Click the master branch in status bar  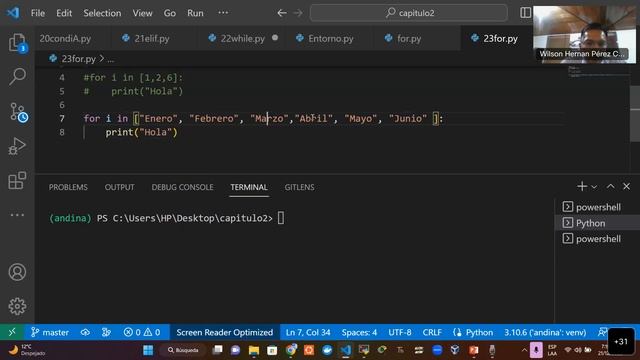pyautogui.click(x=50, y=332)
